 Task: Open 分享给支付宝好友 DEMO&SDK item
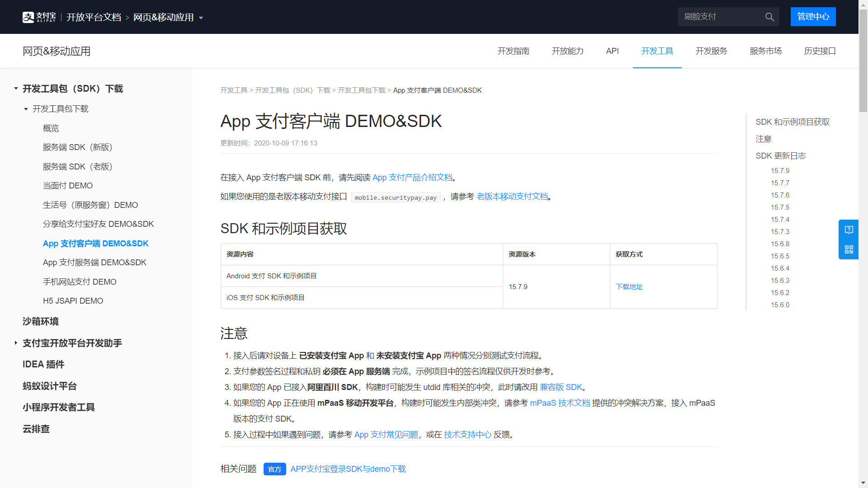pyautogui.click(x=98, y=224)
